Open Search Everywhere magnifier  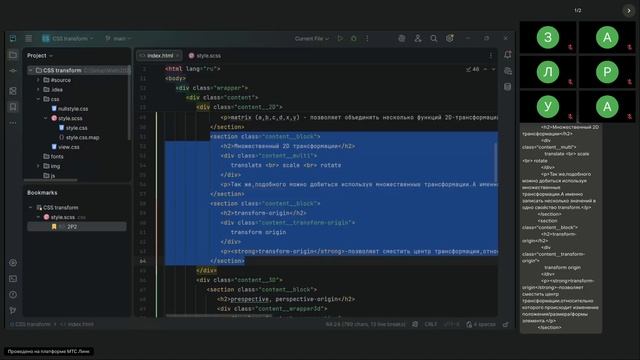point(434,38)
